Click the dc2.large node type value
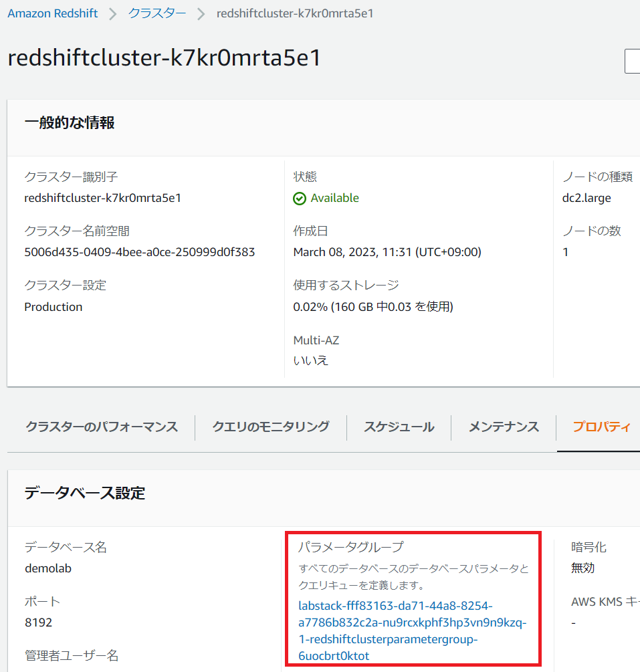 [586, 198]
